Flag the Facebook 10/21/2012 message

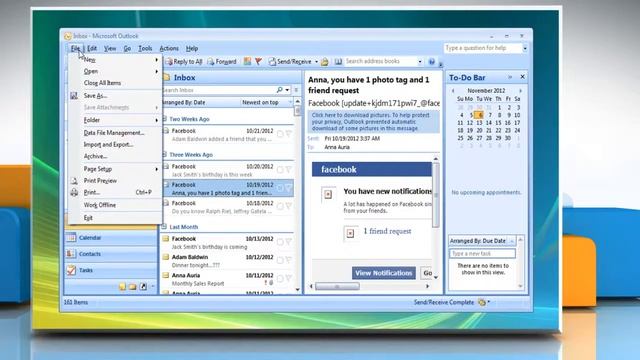289,133
